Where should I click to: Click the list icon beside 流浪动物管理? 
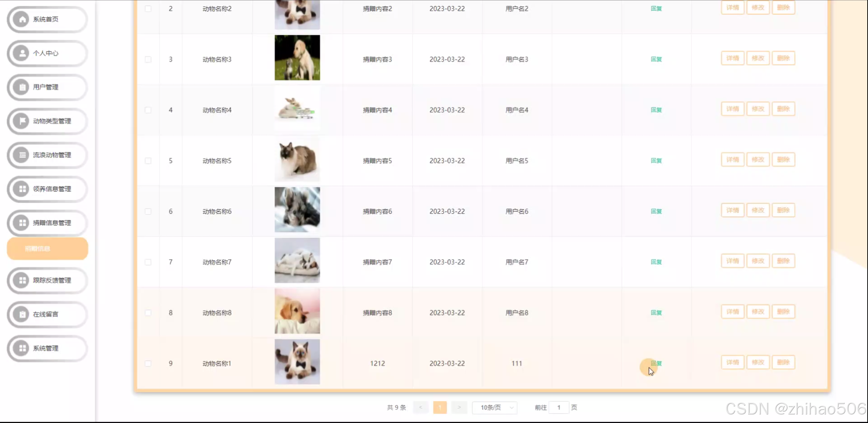(22, 155)
